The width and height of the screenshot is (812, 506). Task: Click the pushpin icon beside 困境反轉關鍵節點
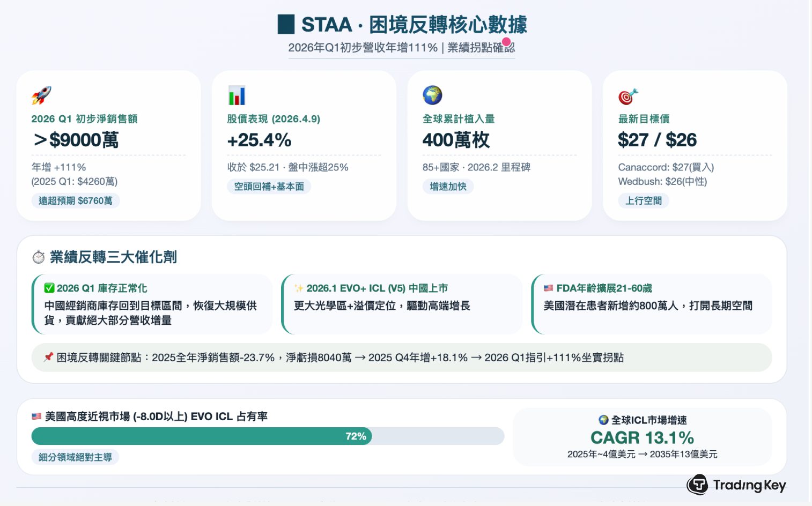[x=48, y=357]
